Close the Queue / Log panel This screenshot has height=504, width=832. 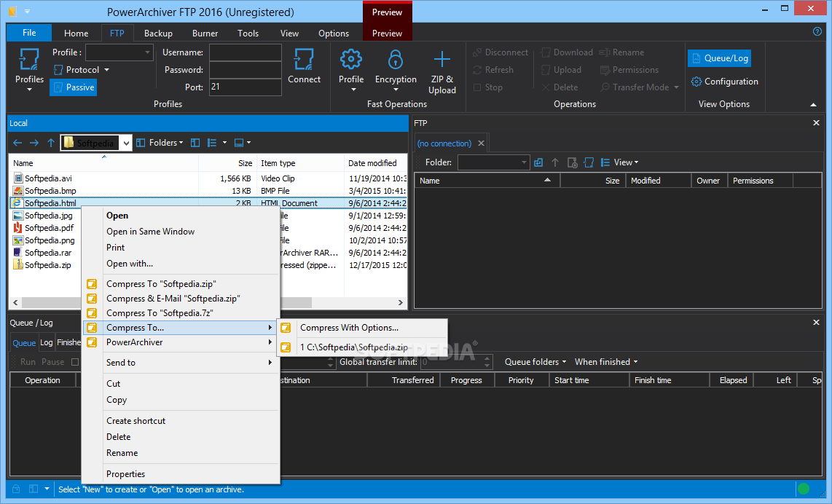(x=816, y=323)
